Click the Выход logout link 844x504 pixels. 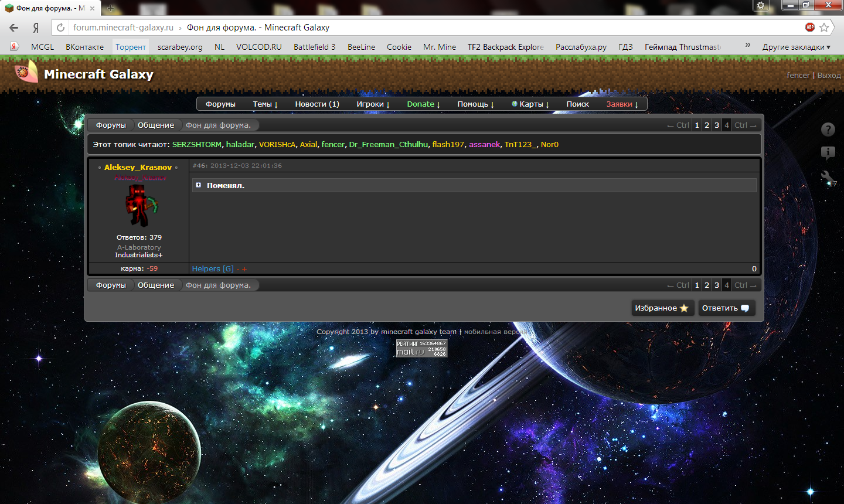pos(829,75)
